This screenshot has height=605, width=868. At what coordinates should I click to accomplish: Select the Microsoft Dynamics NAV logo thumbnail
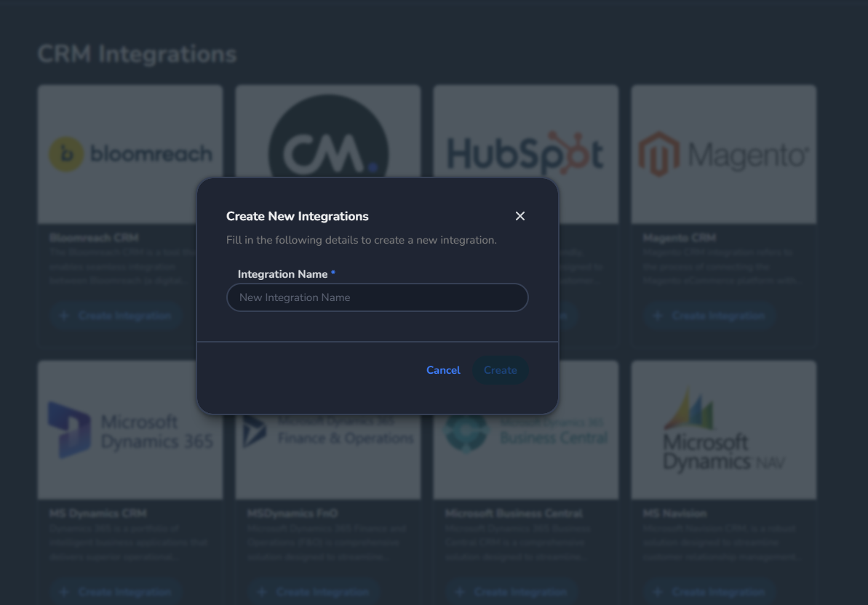point(723,430)
